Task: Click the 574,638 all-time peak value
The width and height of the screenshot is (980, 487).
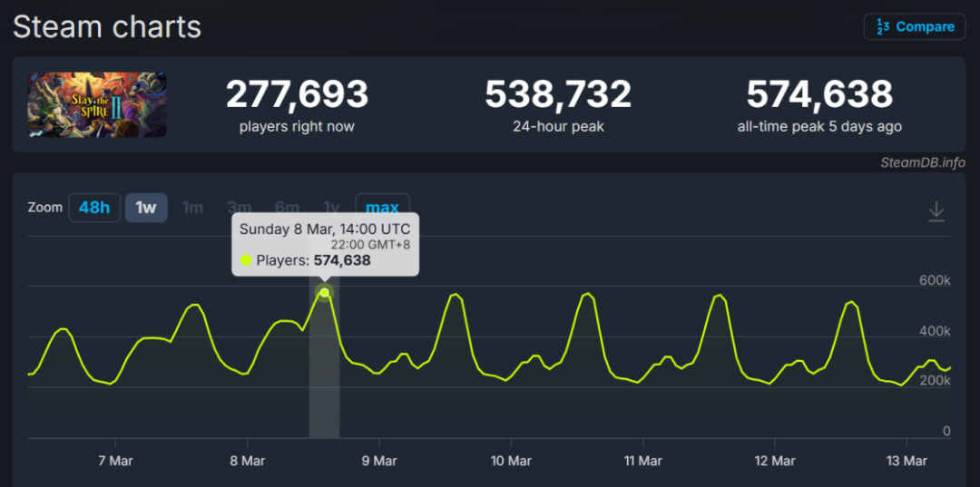Action: click(x=819, y=94)
